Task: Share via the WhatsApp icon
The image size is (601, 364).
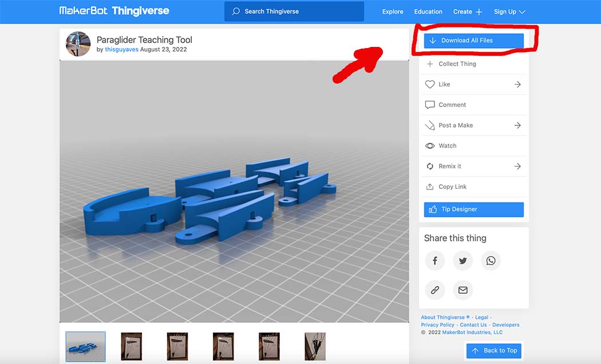Action: pos(491,261)
